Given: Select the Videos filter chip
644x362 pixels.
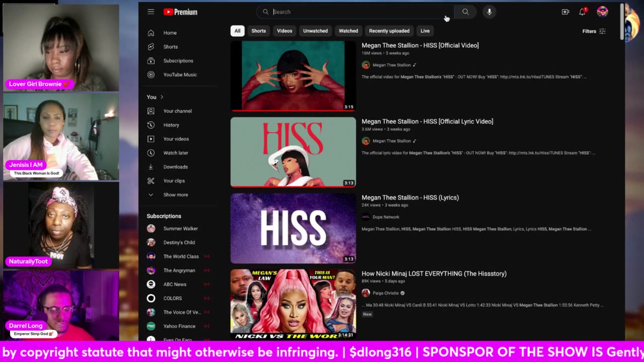Looking at the screenshot, I should click(x=284, y=31).
